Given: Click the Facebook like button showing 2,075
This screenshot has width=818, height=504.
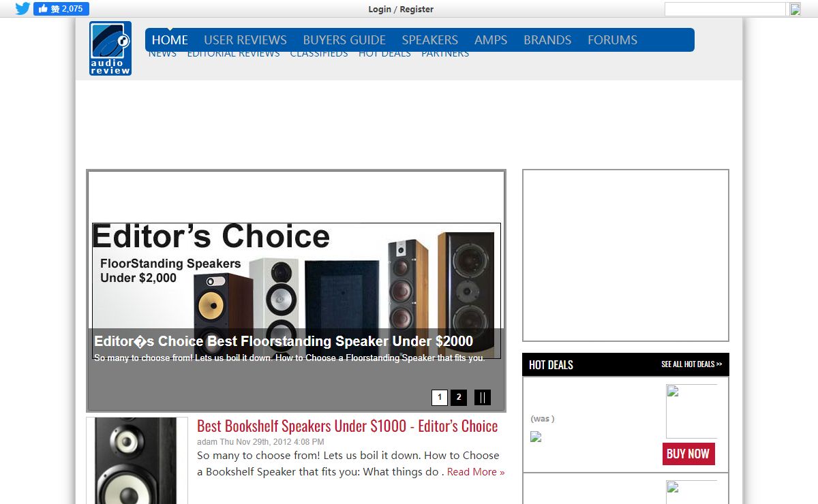Looking at the screenshot, I should click(x=61, y=9).
